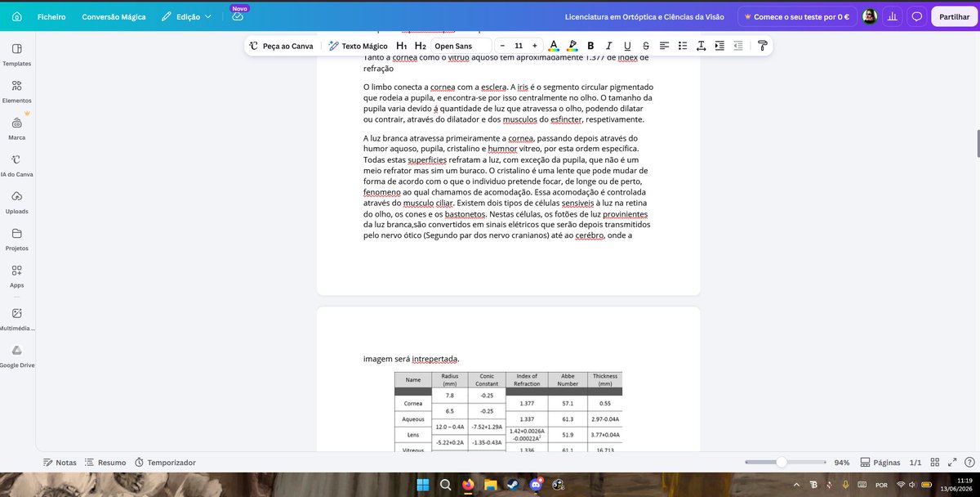Open the Uploads sidebar panel
This screenshot has height=497, width=980.
(17, 203)
